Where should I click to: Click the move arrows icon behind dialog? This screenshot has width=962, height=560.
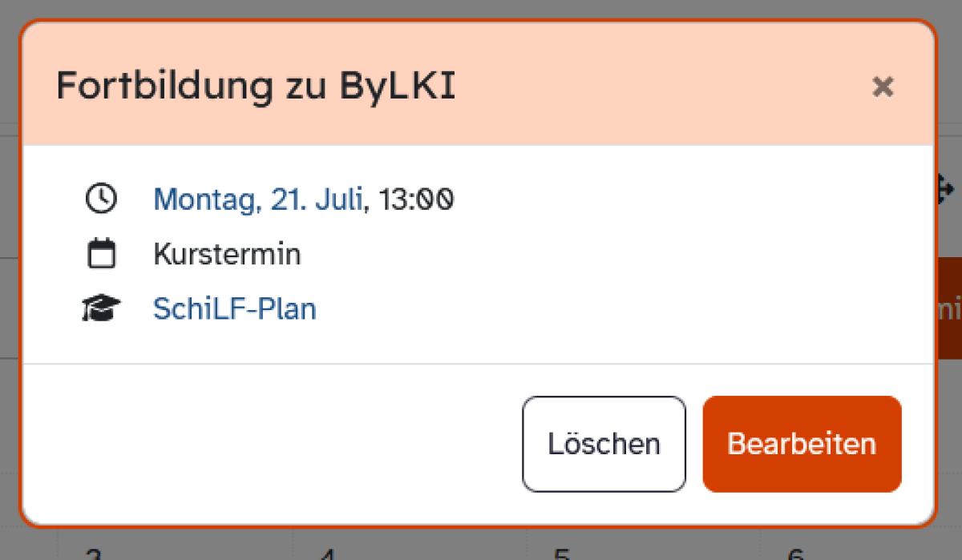945,189
